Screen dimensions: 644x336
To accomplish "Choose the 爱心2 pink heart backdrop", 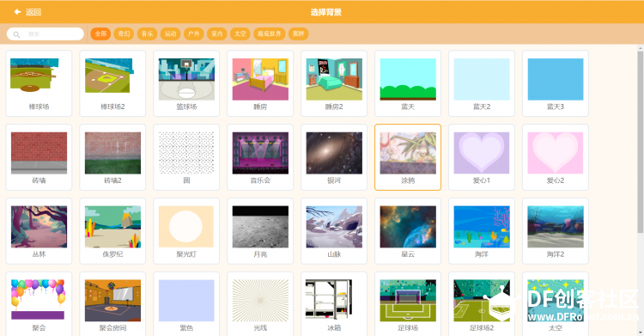I will [x=556, y=157].
